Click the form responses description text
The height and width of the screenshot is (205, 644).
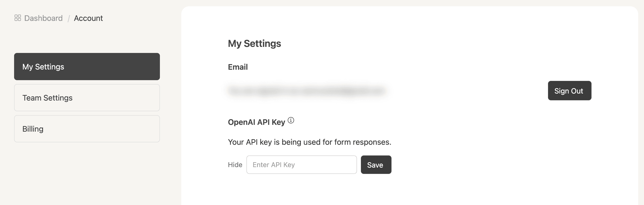(309, 142)
